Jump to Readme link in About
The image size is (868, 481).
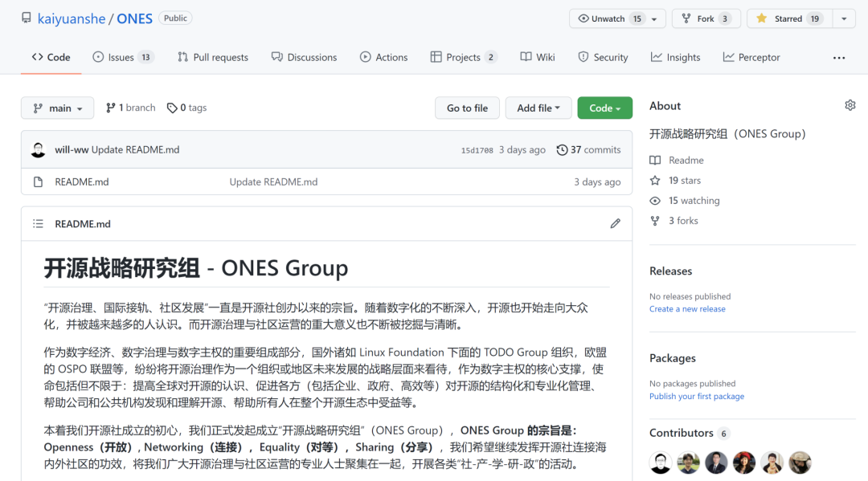pos(686,161)
